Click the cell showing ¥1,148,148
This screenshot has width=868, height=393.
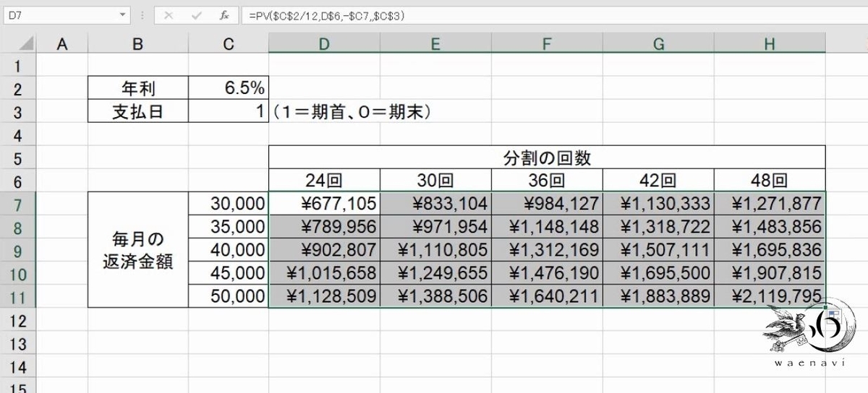click(547, 228)
